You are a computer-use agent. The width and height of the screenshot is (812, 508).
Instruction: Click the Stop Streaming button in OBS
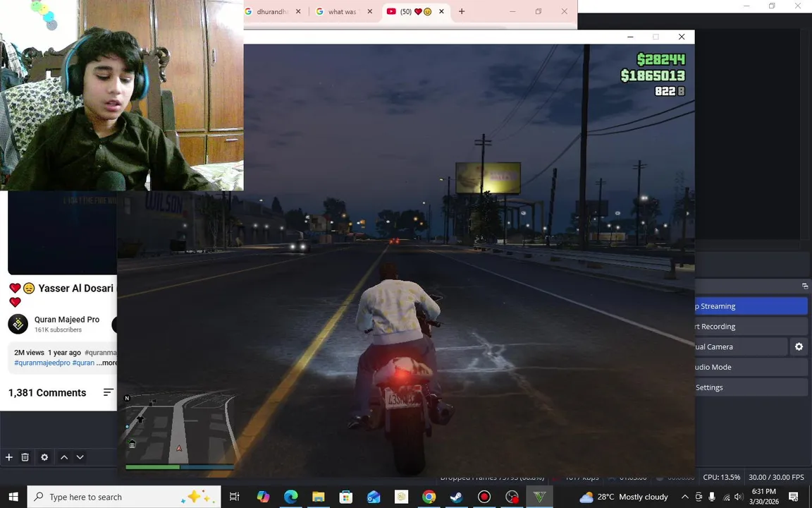point(751,306)
